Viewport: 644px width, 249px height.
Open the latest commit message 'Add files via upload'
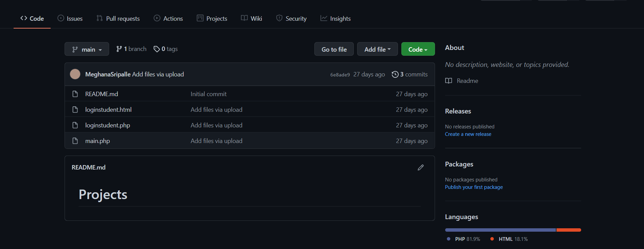[x=158, y=74]
